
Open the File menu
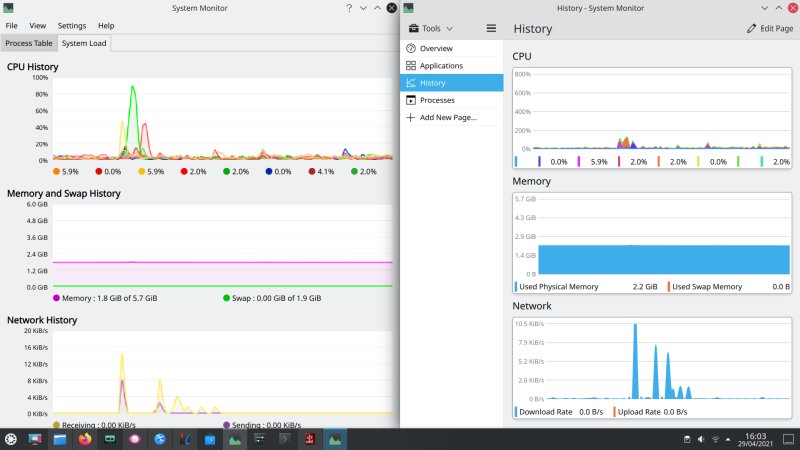12,25
